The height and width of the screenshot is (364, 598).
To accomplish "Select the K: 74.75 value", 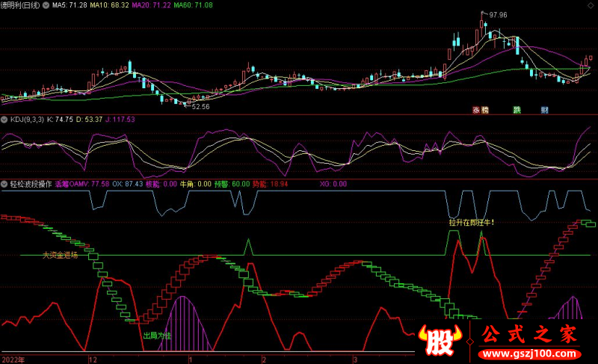I will (60, 120).
